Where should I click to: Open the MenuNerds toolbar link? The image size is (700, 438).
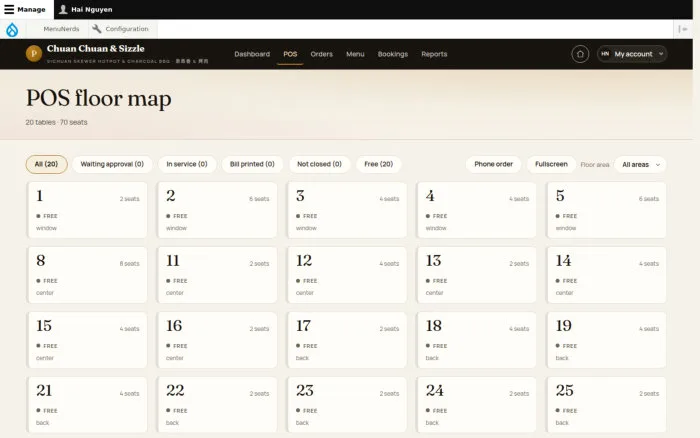point(61,29)
